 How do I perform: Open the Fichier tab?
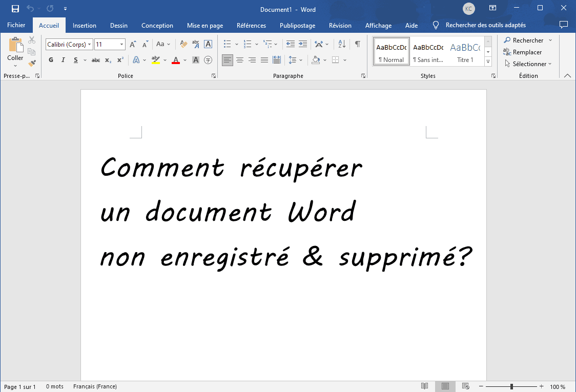click(x=16, y=25)
